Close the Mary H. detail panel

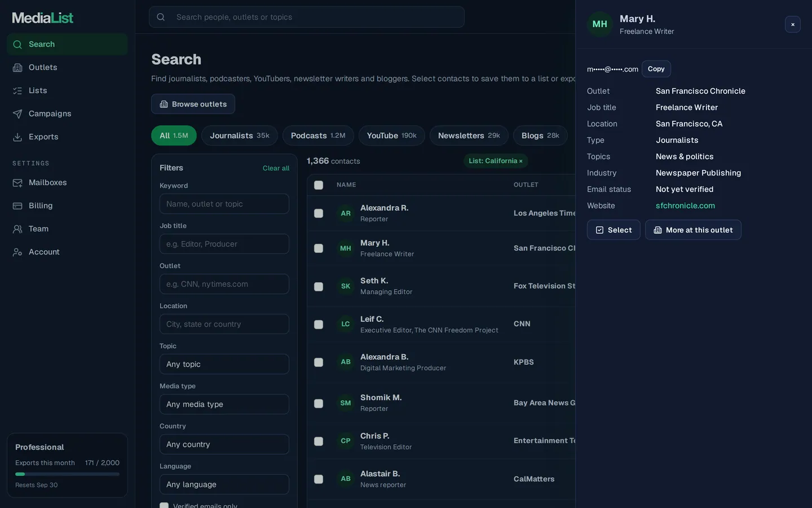pos(793,24)
